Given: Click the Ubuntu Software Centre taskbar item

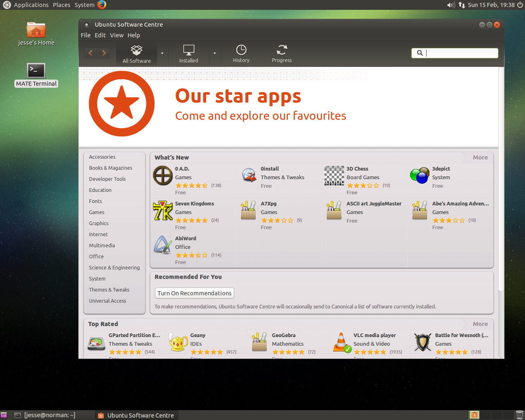Looking at the screenshot, I should [x=136, y=415].
